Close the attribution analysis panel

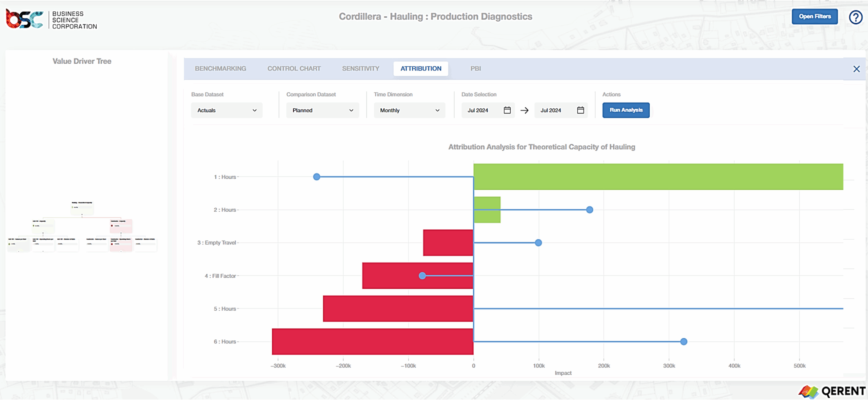(x=857, y=69)
